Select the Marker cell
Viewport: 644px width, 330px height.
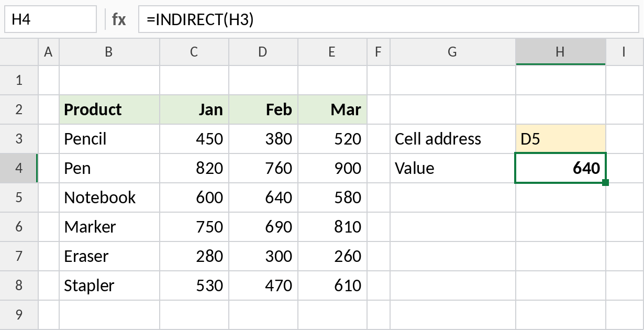tap(109, 227)
